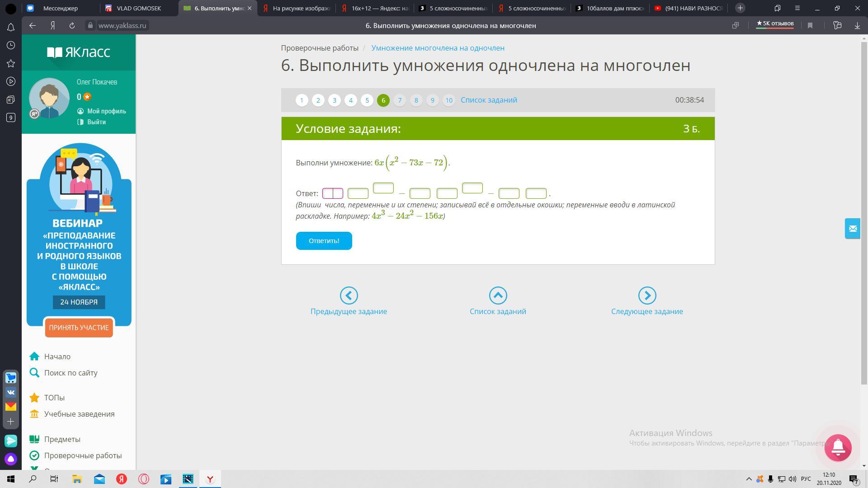The image size is (868, 488).
Task: Reload the page with refresh icon
Action: click(72, 26)
